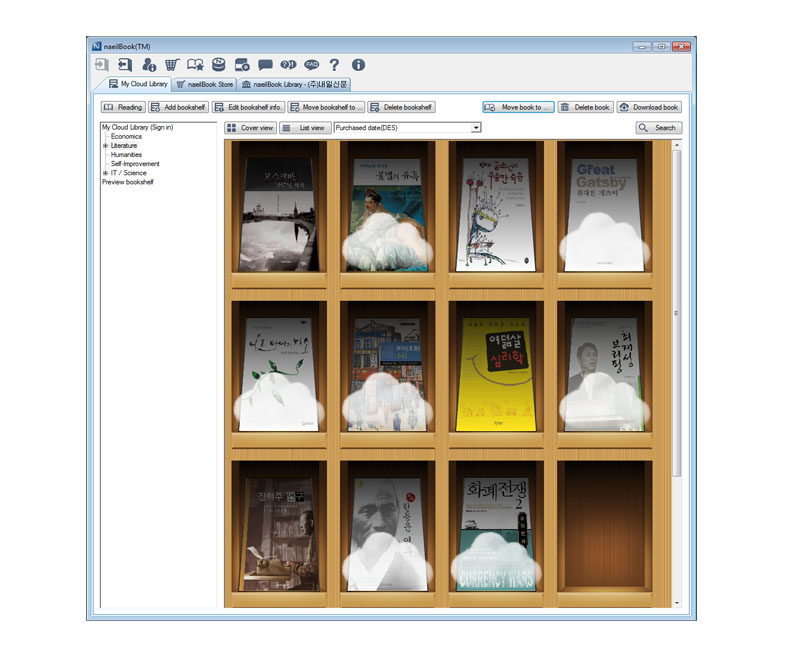Select the sepia typewriter study book cover

279,534
